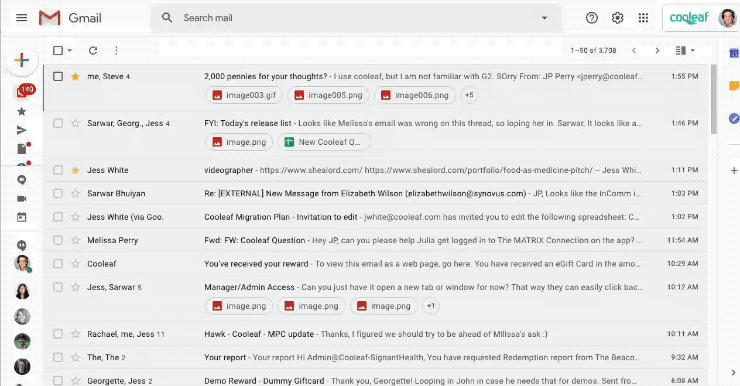The width and height of the screenshot is (740, 386).
Task: Open the Cooleaf Migration Plan email
Action: [376, 217]
